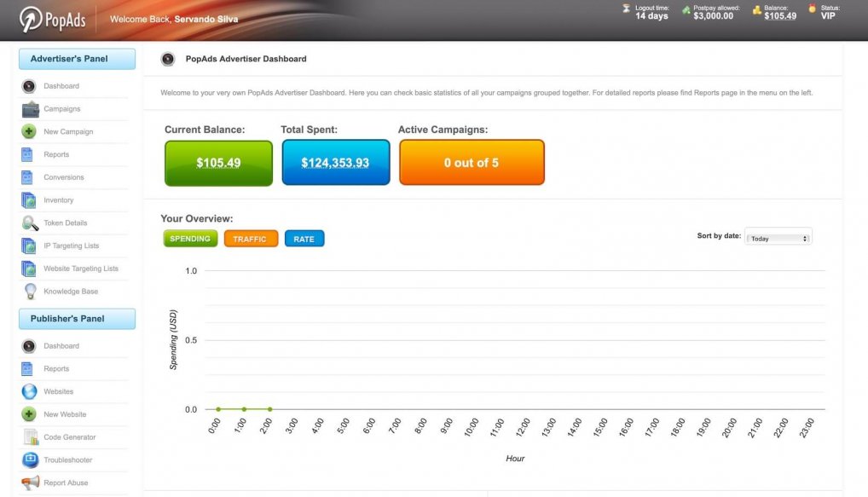Click the advertiser Reports document icon
868x497 pixels.
pyautogui.click(x=27, y=154)
